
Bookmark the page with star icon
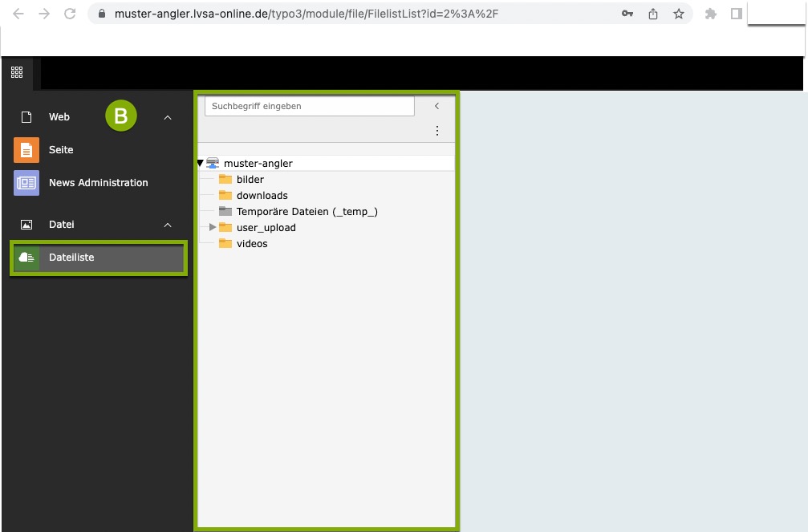(x=679, y=14)
